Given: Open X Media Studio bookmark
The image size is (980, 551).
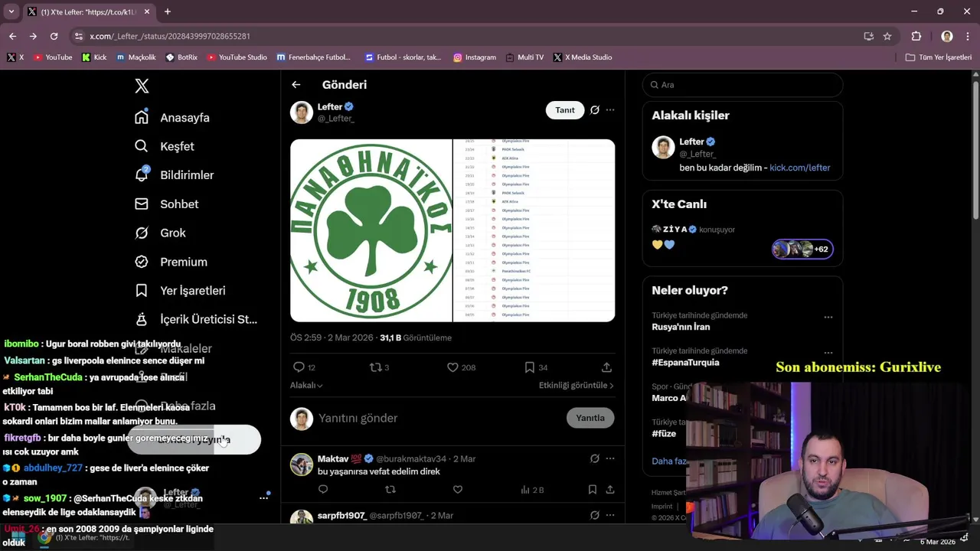Looking at the screenshot, I should (583, 57).
